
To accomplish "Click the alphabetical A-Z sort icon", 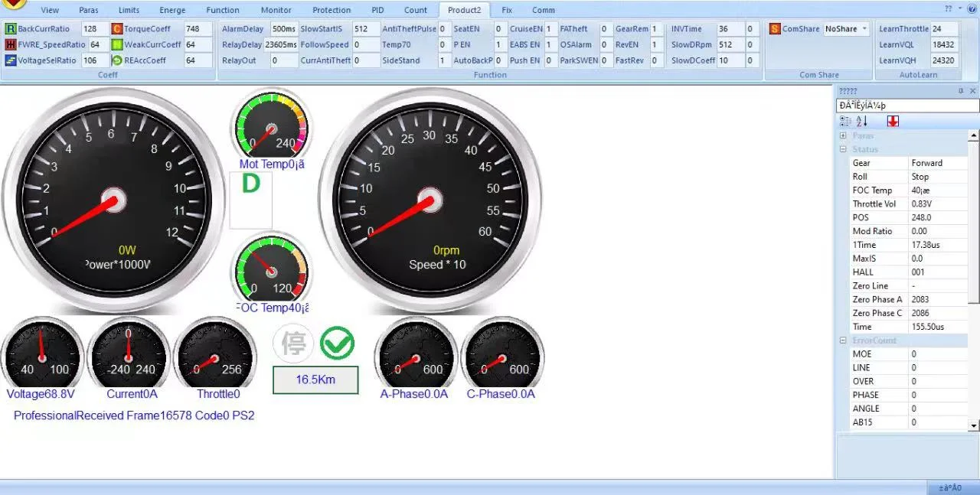I will pos(862,121).
